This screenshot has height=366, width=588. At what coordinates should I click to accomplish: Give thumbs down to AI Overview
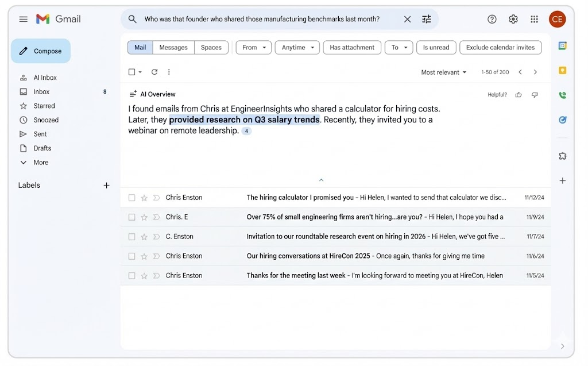535,95
